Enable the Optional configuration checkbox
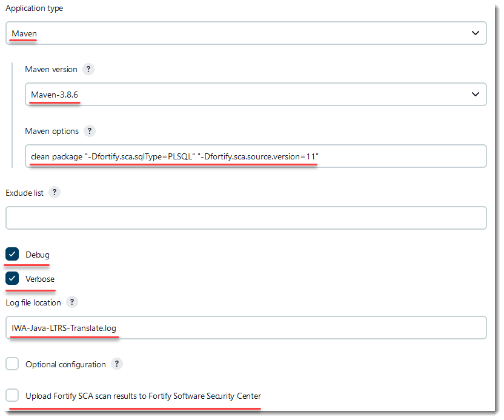 click(x=11, y=364)
